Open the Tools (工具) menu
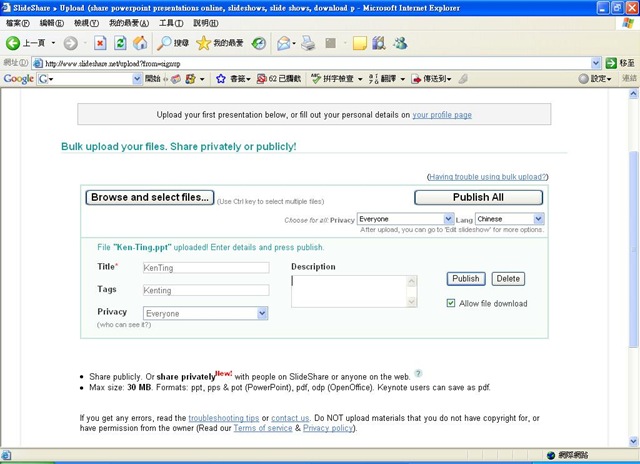This screenshot has width=640, height=464. pos(171,23)
